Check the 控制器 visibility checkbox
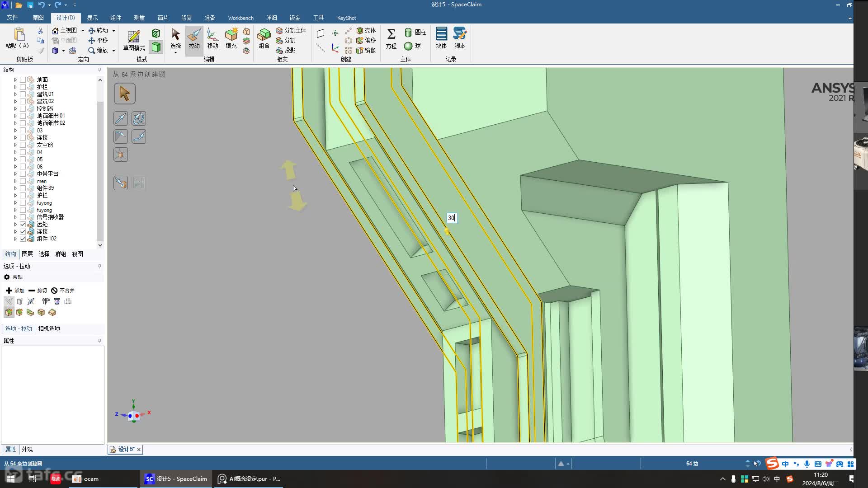Viewport: 868px width, 488px height. click(x=23, y=108)
